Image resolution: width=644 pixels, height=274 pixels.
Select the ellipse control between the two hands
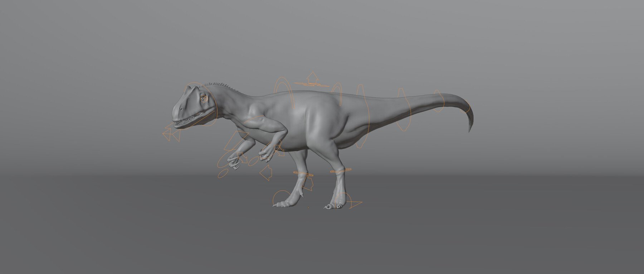(x=254, y=161)
